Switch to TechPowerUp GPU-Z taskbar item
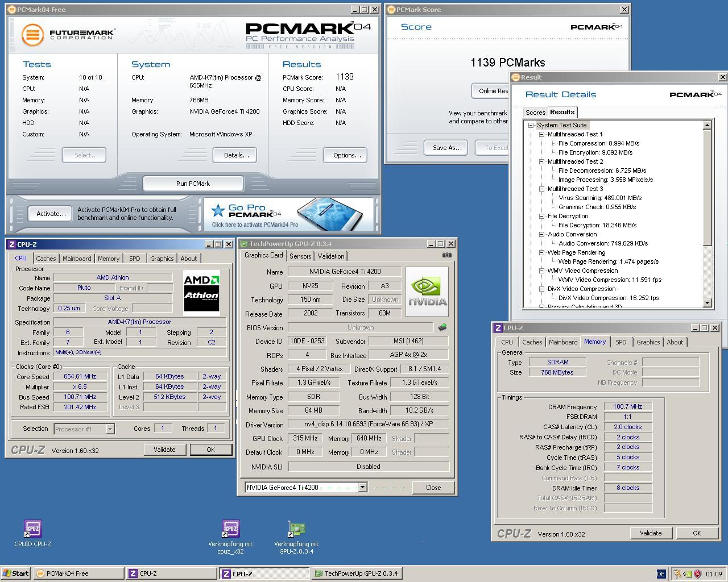 pos(356,573)
